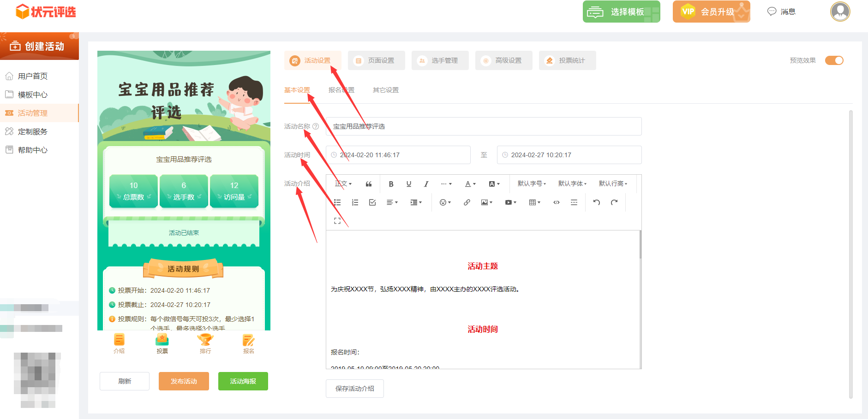
Task: Switch to the 选手管理 tab
Action: [x=440, y=60]
